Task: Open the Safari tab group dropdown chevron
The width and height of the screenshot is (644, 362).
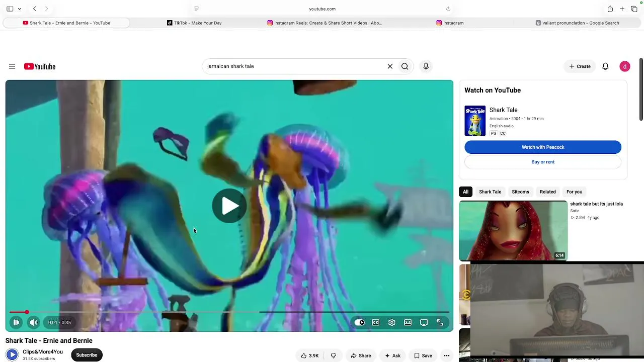Action: (20, 9)
